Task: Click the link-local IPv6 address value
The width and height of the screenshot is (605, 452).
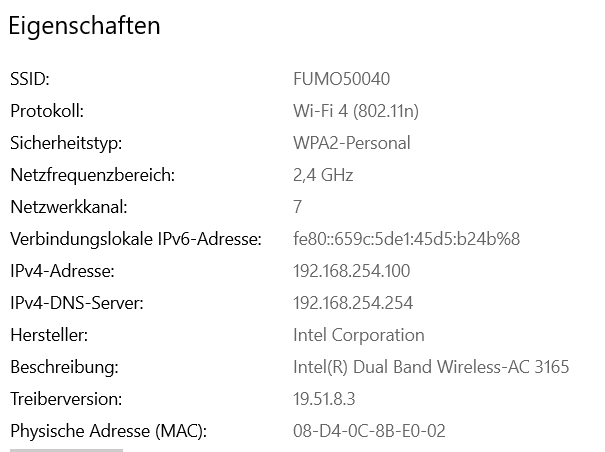Action: click(x=406, y=239)
